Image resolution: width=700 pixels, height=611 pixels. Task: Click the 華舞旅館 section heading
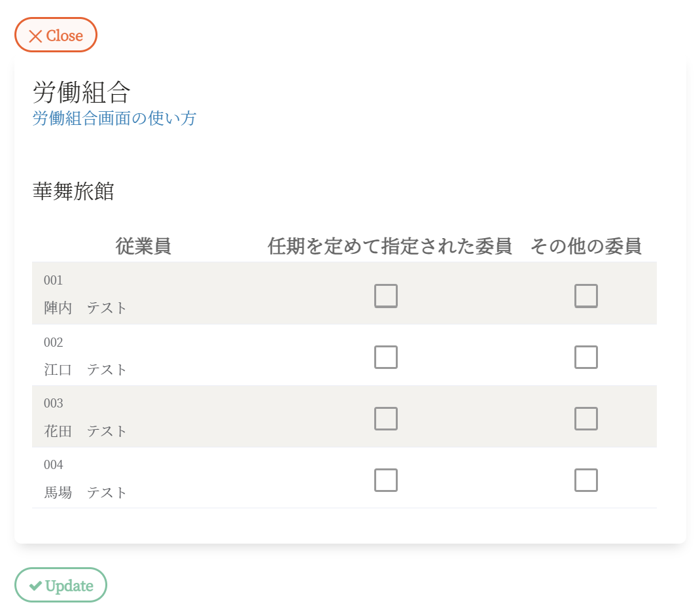pyautogui.click(x=73, y=192)
